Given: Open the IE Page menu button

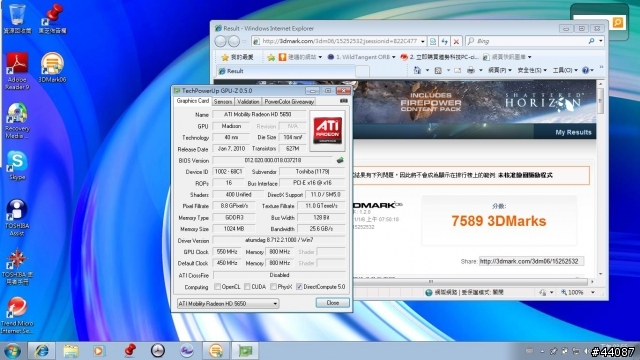Looking at the screenshot, I should 500,70.
